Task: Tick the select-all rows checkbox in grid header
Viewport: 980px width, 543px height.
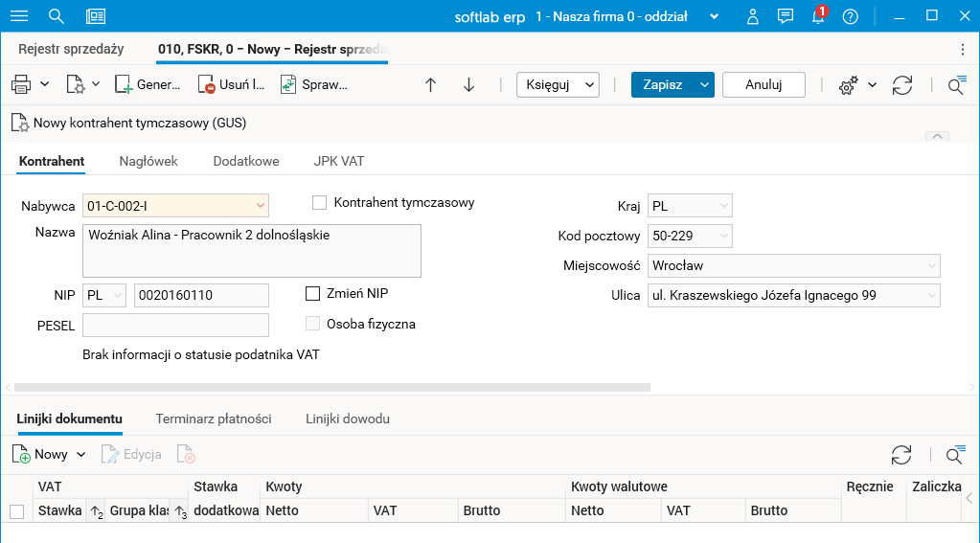Action: coord(16,511)
